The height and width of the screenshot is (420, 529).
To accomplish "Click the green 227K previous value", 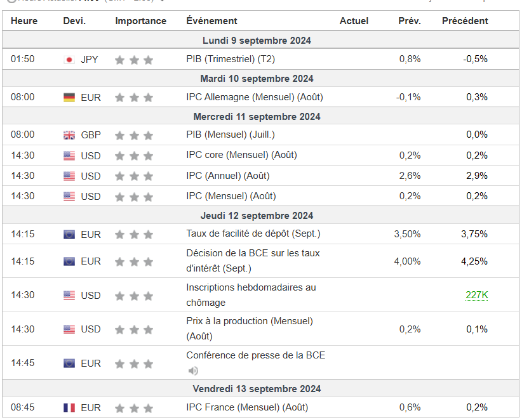I will click(x=476, y=295).
